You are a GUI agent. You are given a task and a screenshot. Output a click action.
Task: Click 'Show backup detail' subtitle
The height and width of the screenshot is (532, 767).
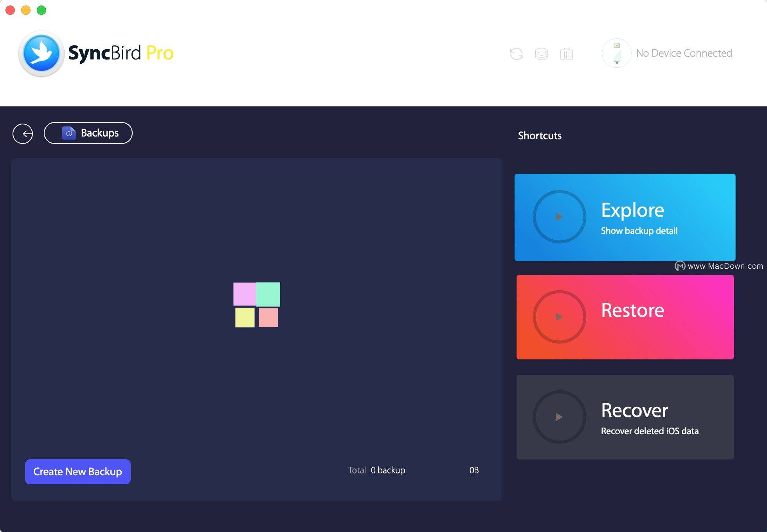[x=639, y=231]
